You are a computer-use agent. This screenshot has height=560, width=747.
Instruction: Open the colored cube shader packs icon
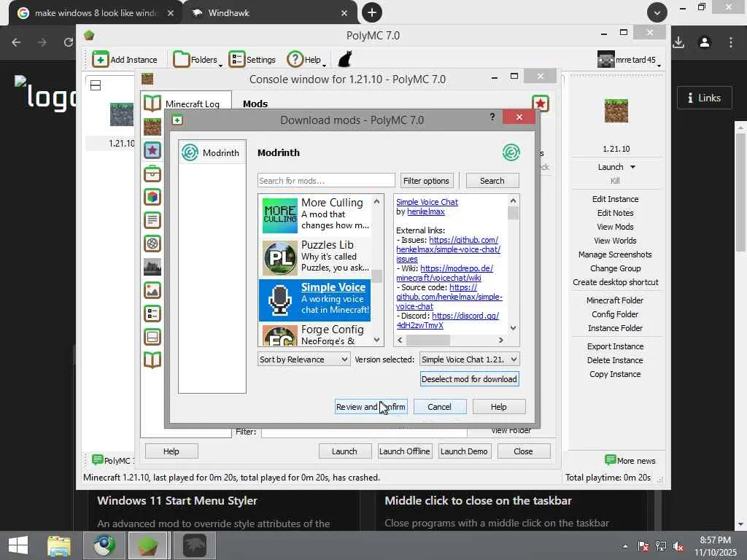152,197
